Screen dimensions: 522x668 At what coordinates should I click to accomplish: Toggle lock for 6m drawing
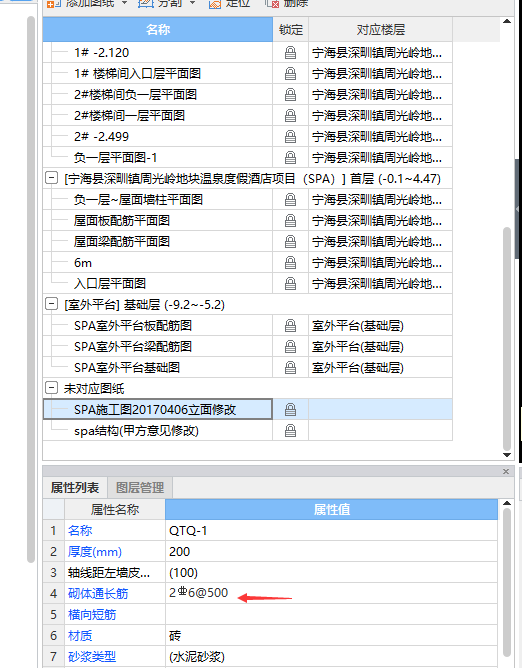[290, 263]
